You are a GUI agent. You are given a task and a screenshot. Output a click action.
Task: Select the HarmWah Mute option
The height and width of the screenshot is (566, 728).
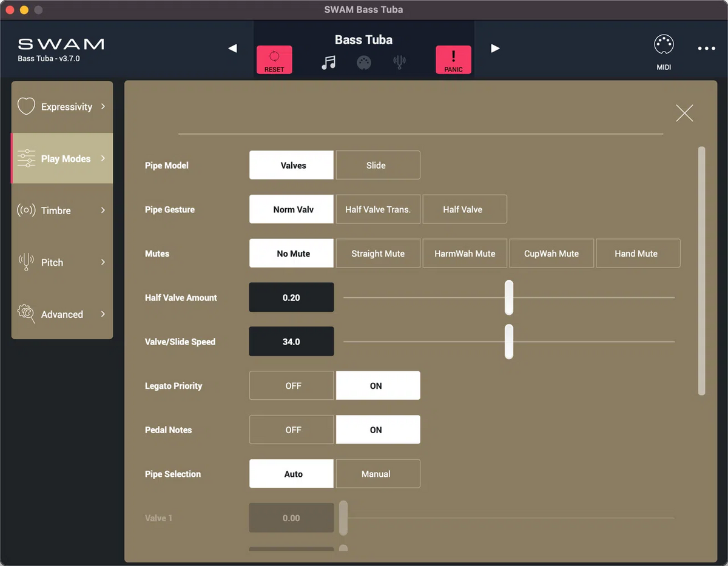click(465, 253)
